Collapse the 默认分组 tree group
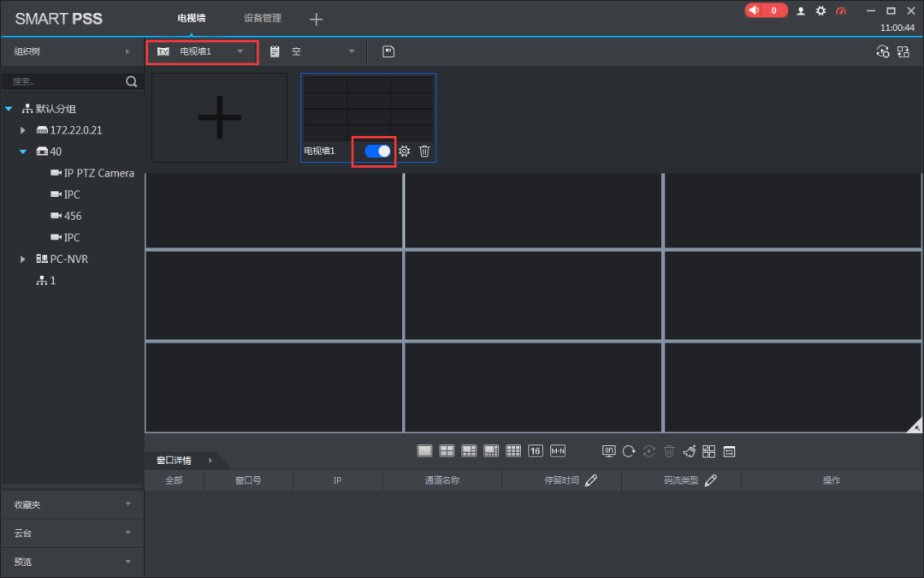924x578 pixels. 9,109
